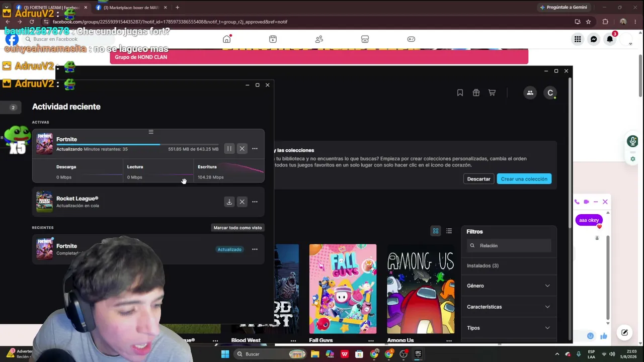Expand the Características filter

[509, 307]
